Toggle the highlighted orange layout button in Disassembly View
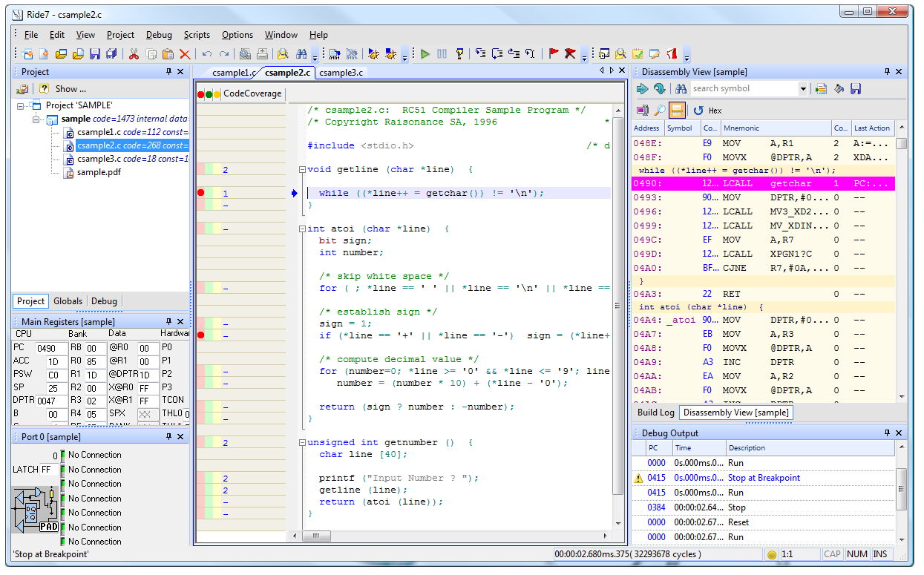The width and height of the screenshot is (924, 575). click(x=677, y=111)
